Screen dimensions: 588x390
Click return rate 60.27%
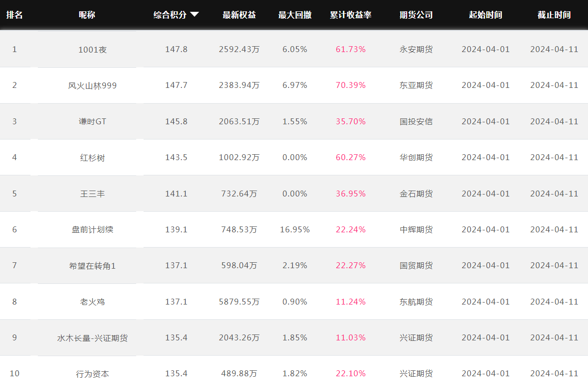(x=351, y=157)
